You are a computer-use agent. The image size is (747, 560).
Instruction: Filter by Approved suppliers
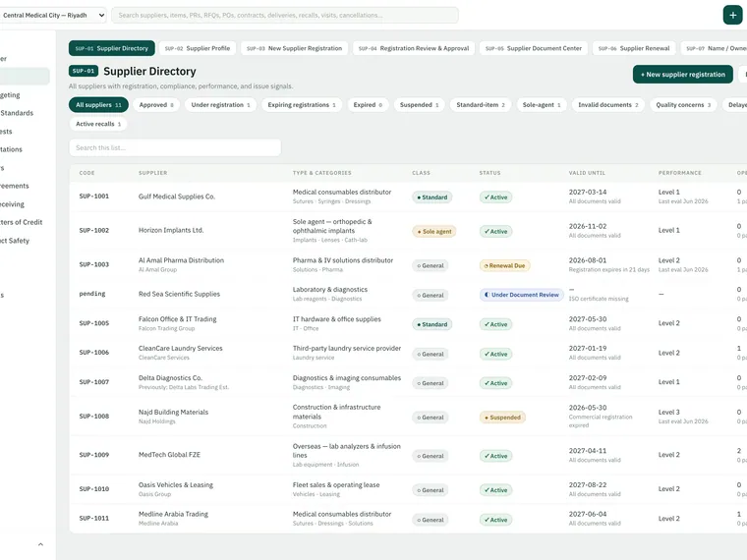tap(156, 105)
